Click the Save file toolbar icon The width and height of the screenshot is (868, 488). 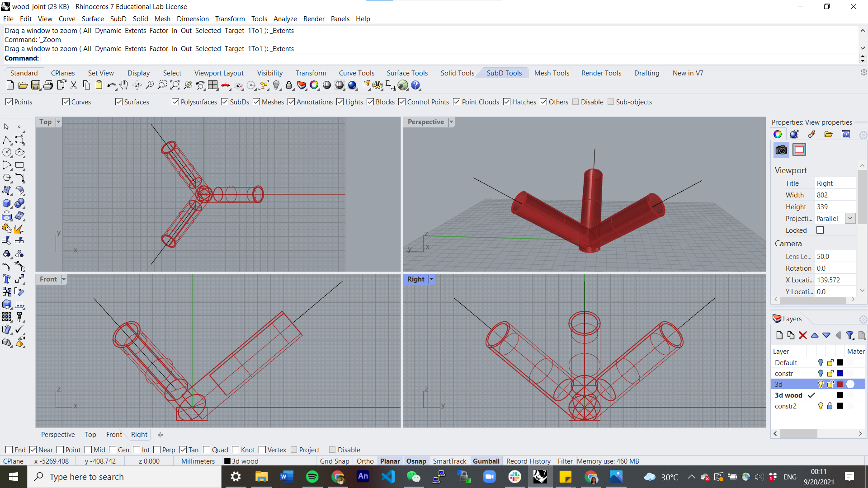pyautogui.click(x=36, y=85)
